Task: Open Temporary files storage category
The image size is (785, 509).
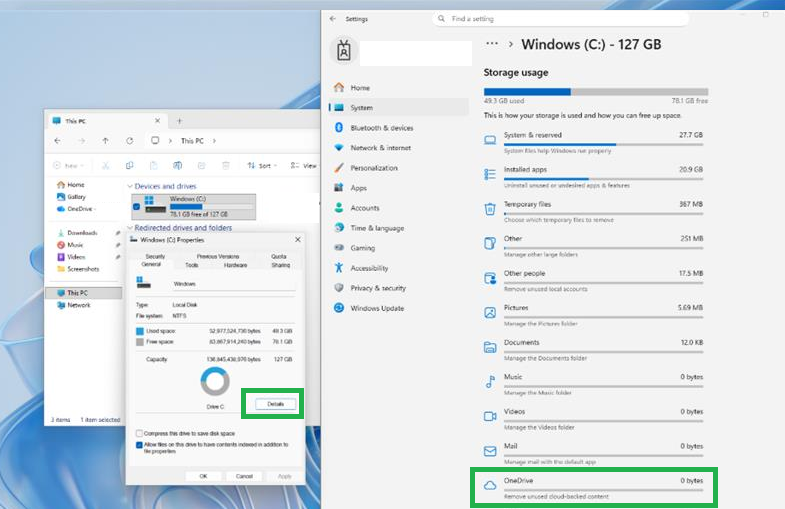Action: (x=594, y=211)
